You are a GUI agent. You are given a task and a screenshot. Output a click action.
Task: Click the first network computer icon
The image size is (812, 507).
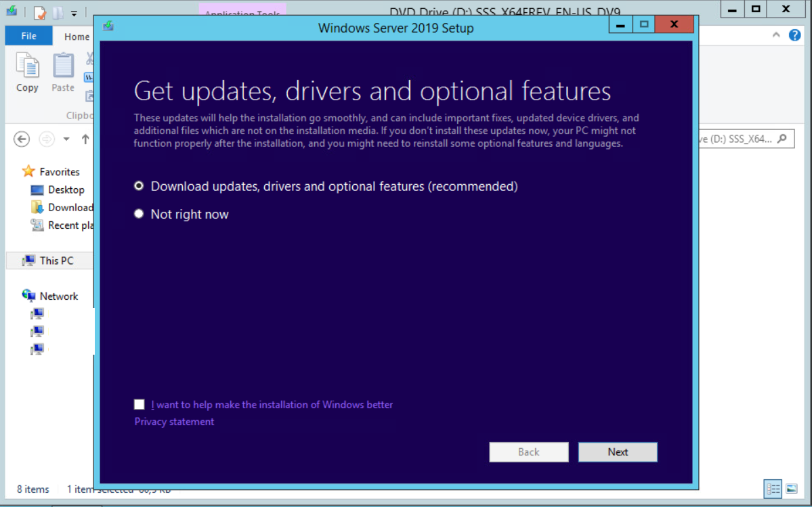(37, 313)
